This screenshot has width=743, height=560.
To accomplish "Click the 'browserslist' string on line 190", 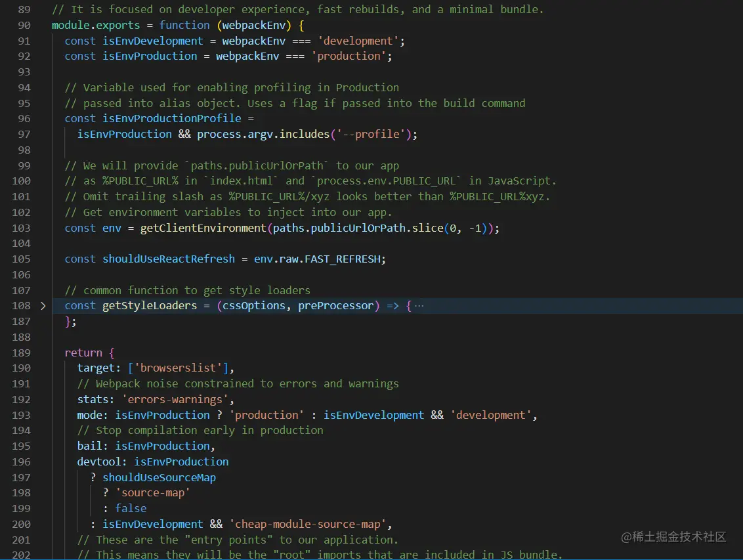I will [178, 368].
